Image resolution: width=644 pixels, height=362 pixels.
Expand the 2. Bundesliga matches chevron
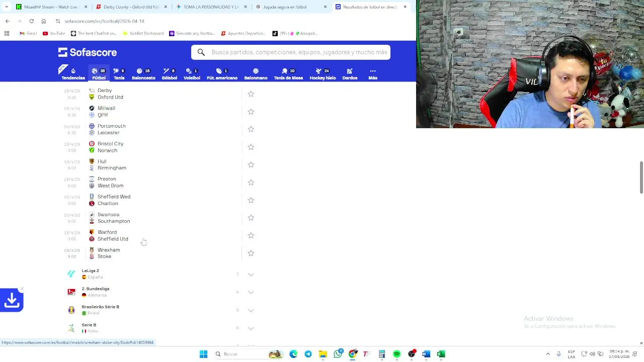[x=251, y=292]
